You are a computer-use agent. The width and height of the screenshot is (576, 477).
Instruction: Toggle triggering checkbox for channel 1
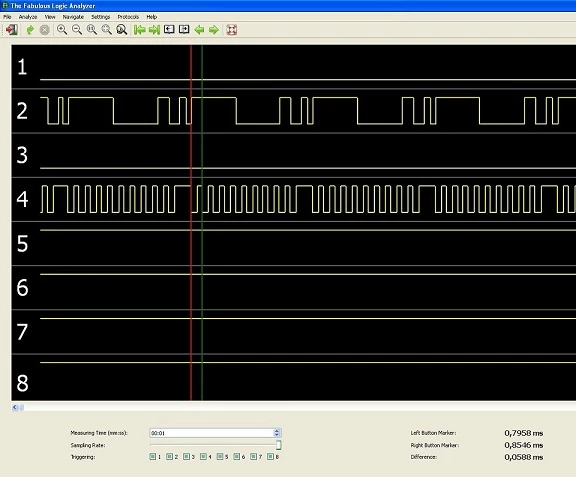coord(152,456)
